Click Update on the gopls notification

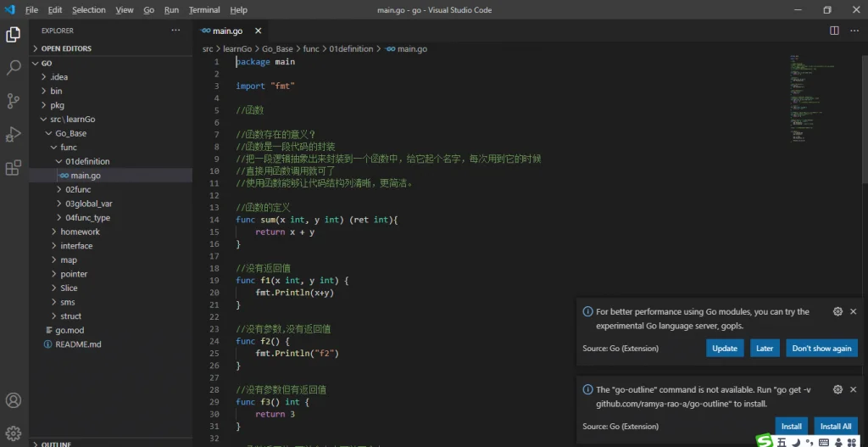[x=725, y=348]
